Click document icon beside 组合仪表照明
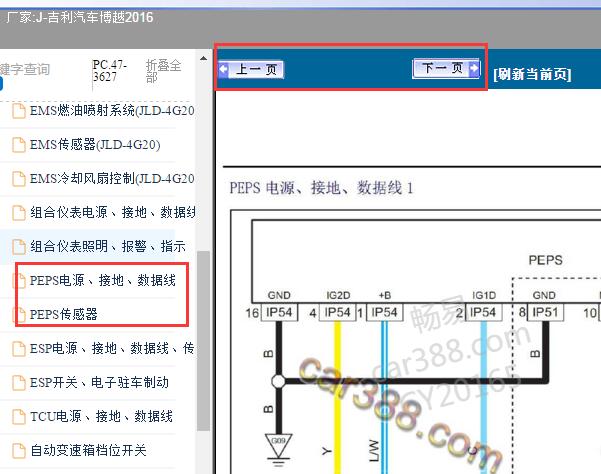601x474 pixels. pyautogui.click(x=19, y=246)
